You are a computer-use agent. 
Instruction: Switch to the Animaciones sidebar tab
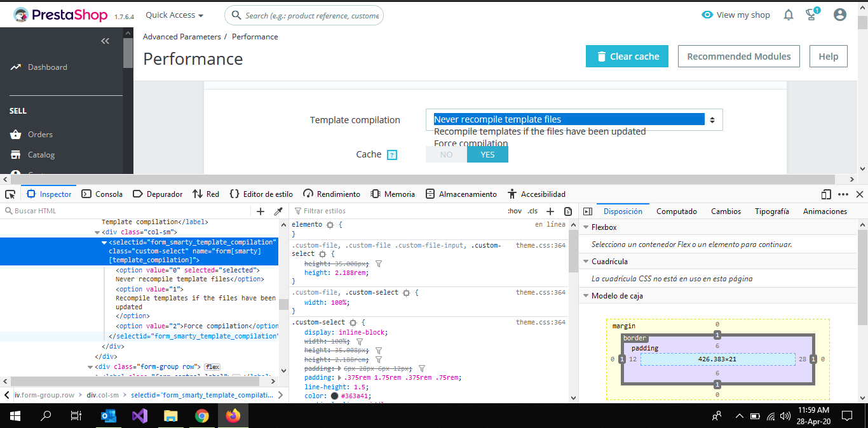click(825, 211)
